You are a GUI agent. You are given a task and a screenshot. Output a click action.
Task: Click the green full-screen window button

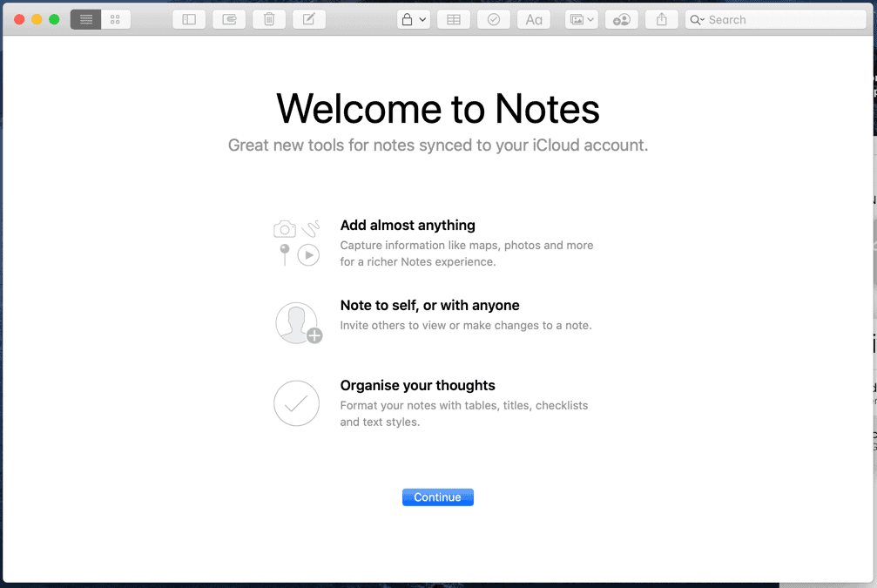[x=54, y=19]
